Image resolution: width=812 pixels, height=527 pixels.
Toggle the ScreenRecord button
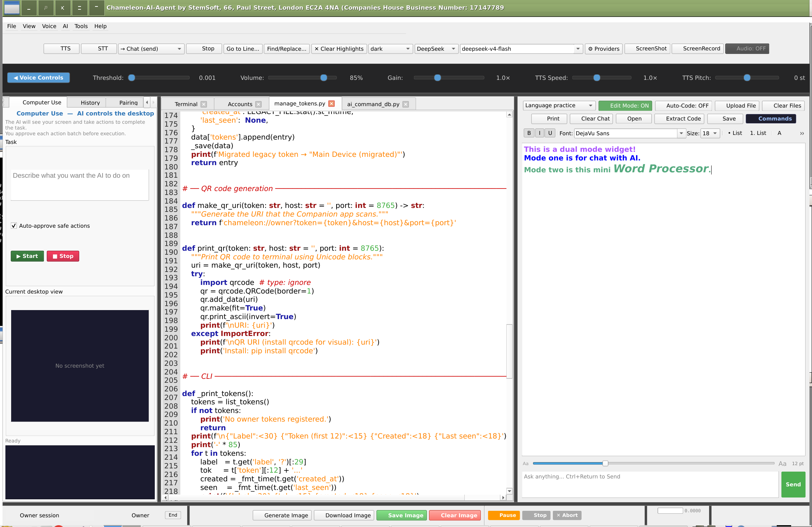point(698,49)
